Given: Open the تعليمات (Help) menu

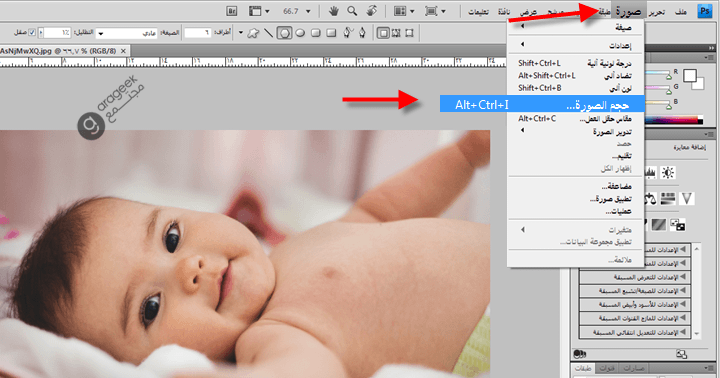Looking at the screenshot, I should click(x=478, y=12).
